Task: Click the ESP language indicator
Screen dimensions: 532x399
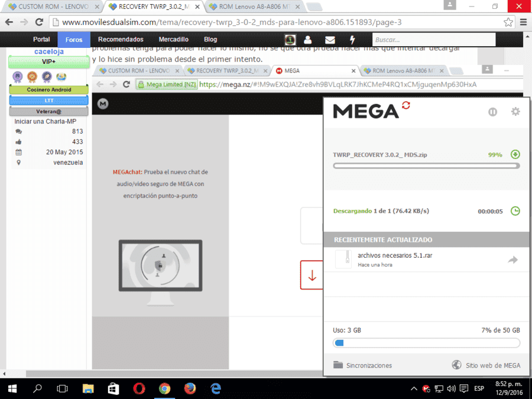Action: pos(479,389)
